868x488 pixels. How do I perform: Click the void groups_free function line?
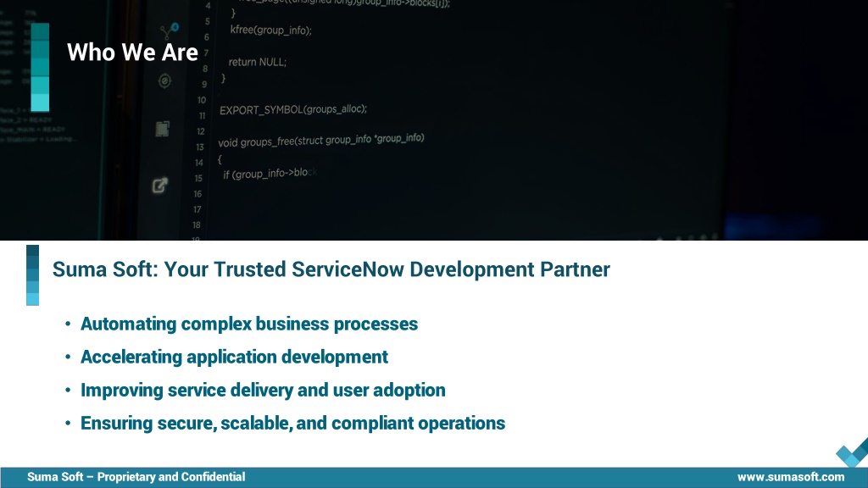coord(321,140)
